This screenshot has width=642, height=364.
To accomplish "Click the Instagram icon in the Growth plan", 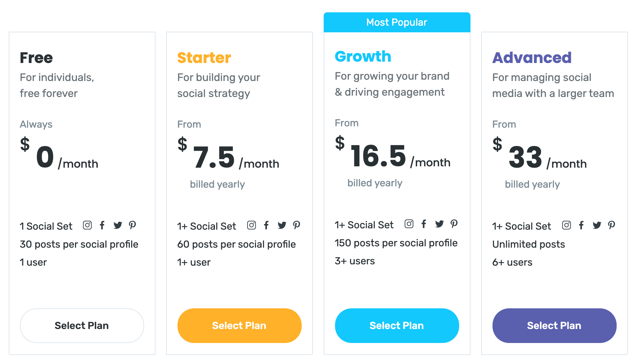I will click(409, 224).
